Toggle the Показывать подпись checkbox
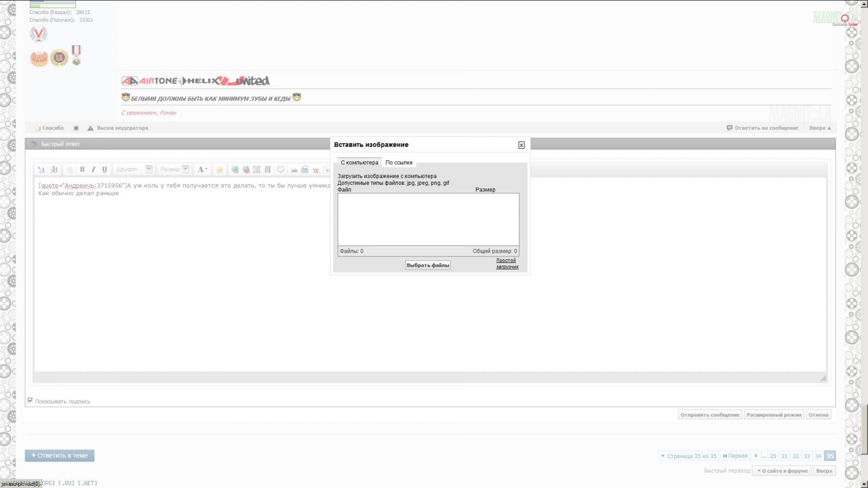Viewport: 868px width, 488px height. pos(30,401)
